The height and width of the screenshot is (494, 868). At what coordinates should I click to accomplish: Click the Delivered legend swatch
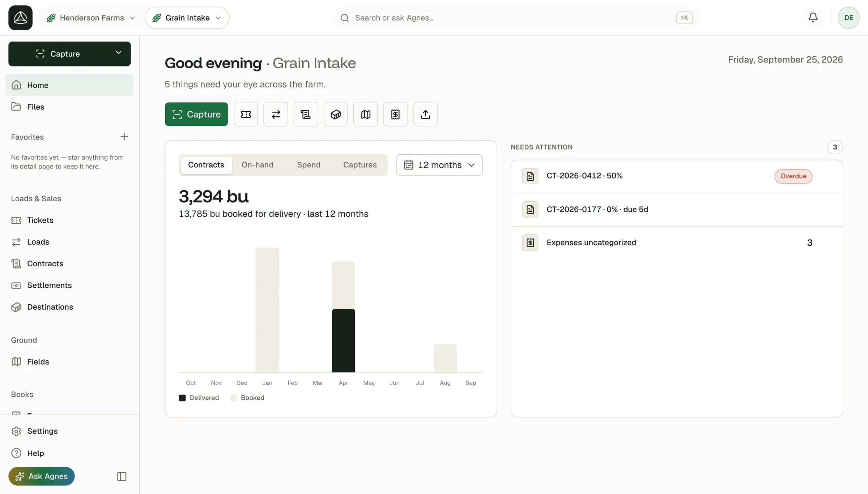(x=182, y=398)
